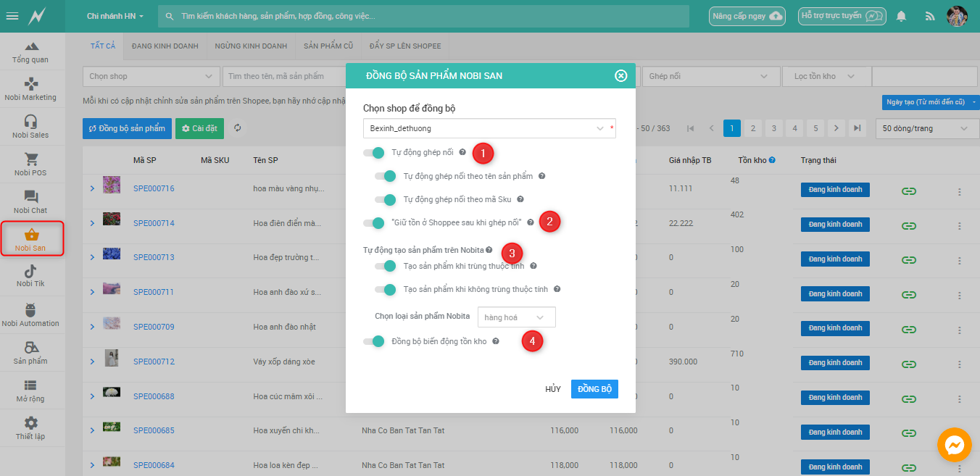This screenshot has width=980, height=476.
Task: Click "Hủy" to cancel sync
Action: [553, 389]
